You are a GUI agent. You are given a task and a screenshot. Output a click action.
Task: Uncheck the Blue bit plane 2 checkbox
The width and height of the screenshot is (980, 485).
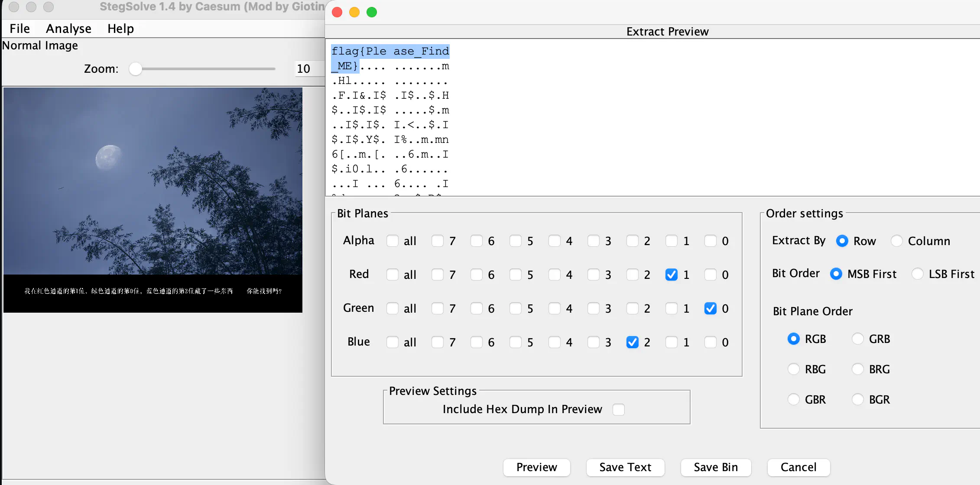632,342
